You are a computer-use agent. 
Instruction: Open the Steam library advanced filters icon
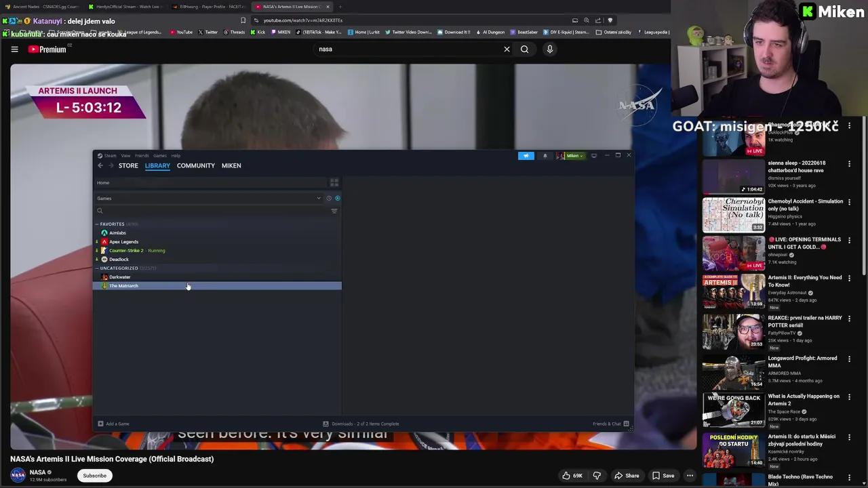coord(334,211)
